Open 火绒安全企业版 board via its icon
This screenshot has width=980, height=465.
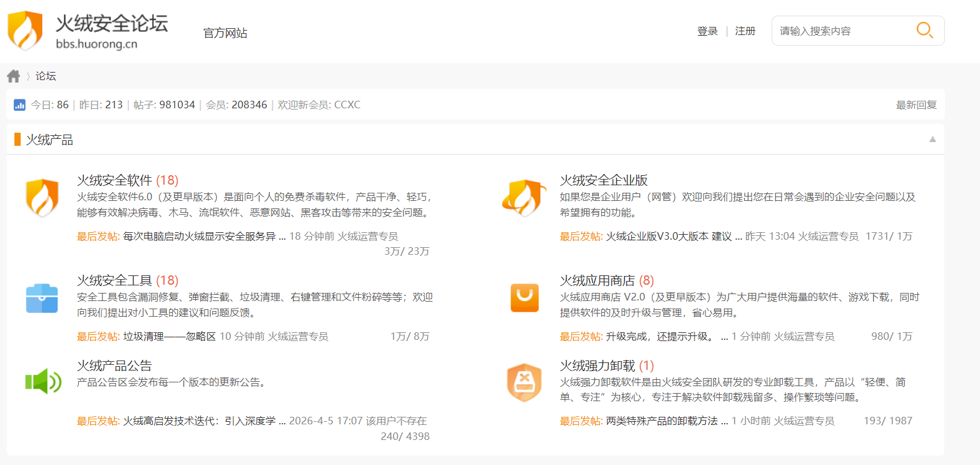click(x=524, y=198)
